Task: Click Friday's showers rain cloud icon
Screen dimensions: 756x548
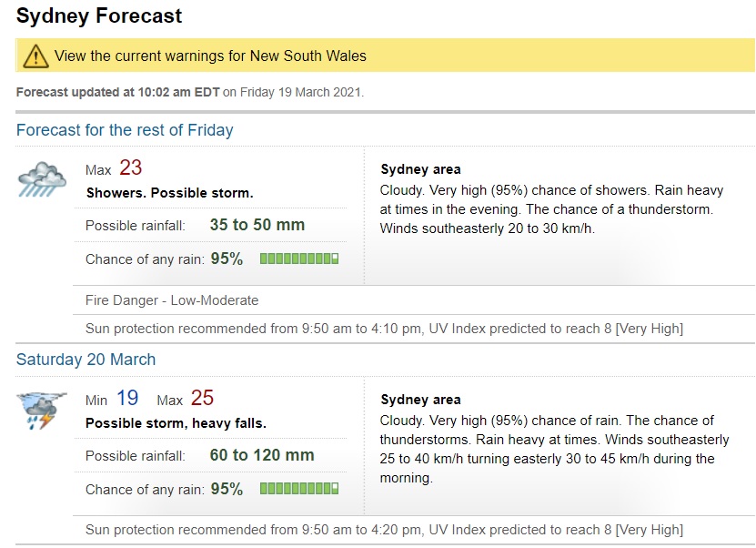Action: point(42,179)
